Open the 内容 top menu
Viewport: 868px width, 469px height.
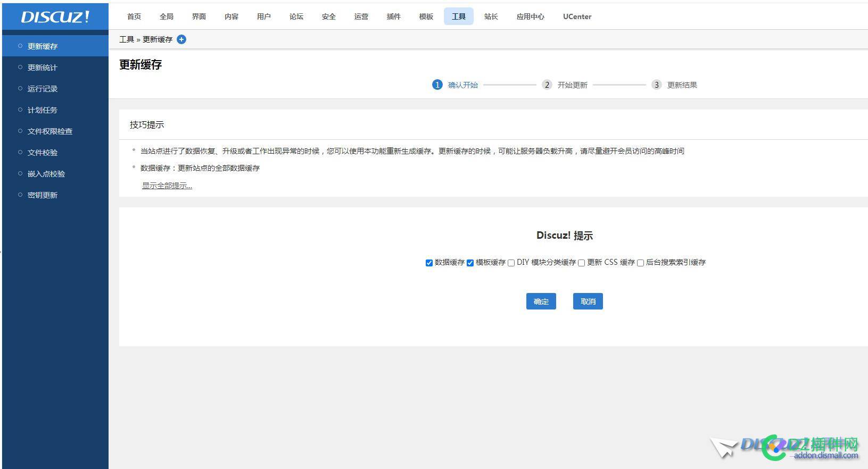point(232,16)
